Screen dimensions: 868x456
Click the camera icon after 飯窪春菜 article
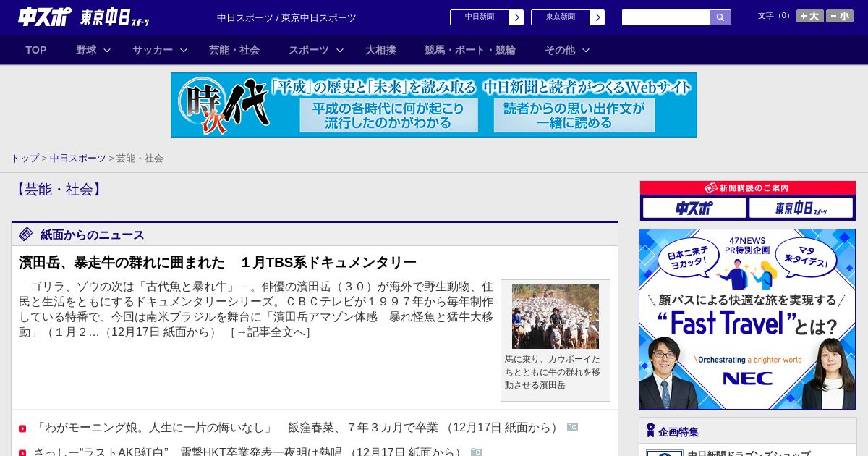573,427
